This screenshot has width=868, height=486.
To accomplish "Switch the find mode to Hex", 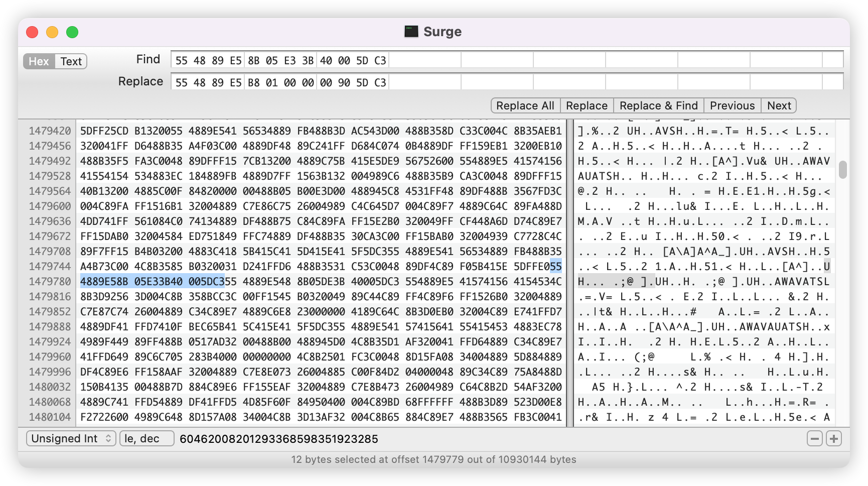I will pyautogui.click(x=39, y=61).
